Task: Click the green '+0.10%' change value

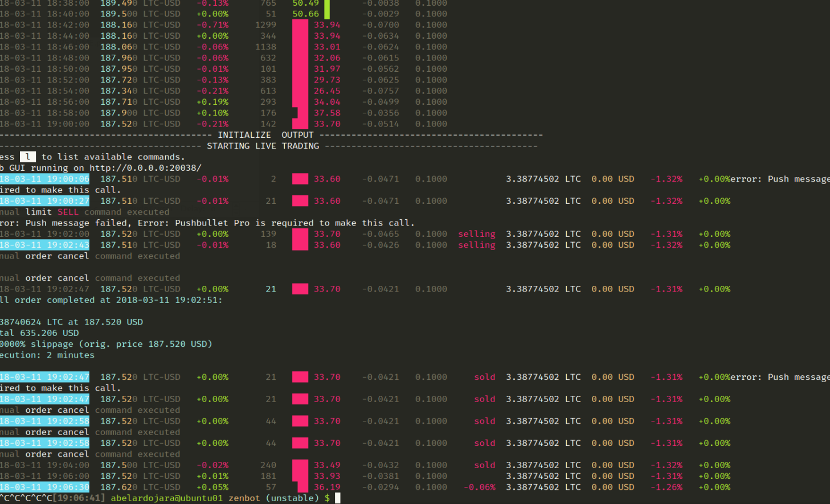Action: click(212, 113)
